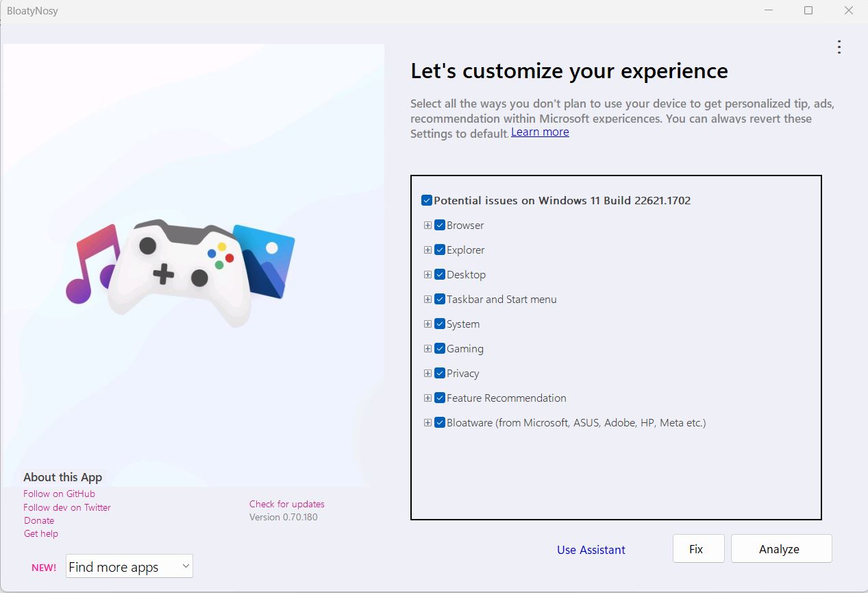Expand the Feature Recommendation node
This screenshot has height=593, width=868.
[427, 398]
